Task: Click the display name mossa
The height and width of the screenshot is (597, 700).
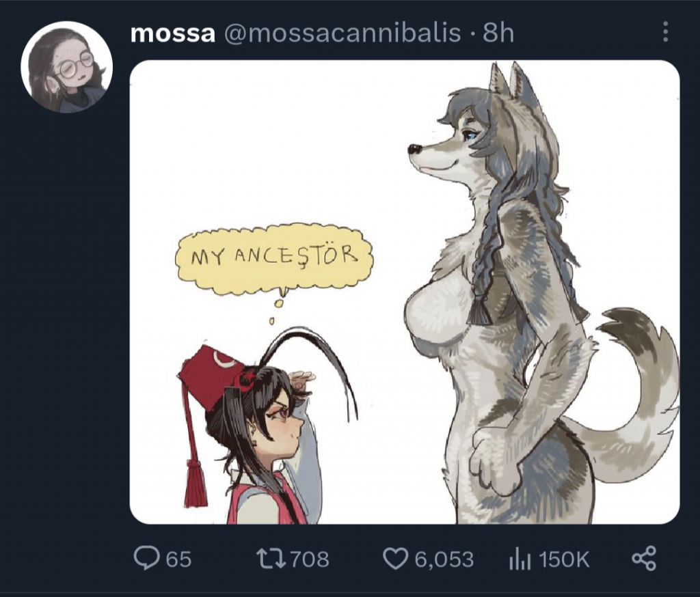Action: click(x=173, y=33)
